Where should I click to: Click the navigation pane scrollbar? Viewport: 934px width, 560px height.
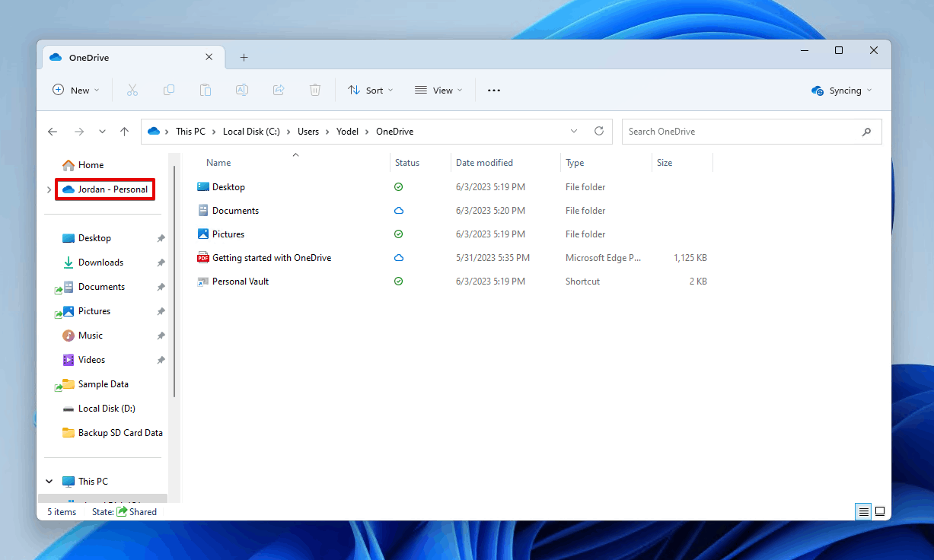tap(175, 282)
